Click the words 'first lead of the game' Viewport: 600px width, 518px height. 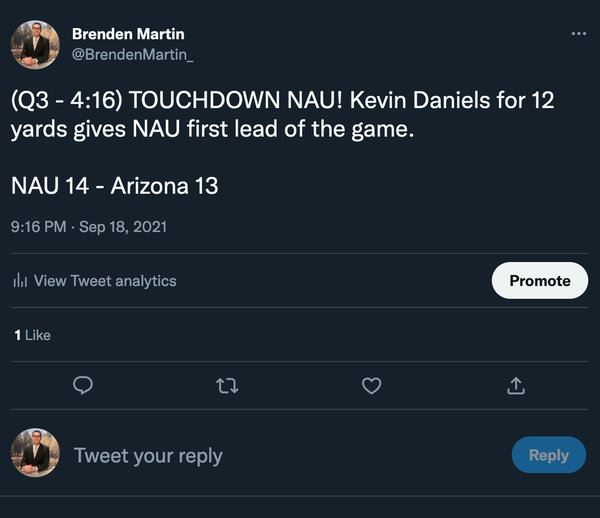tap(308, 130)
